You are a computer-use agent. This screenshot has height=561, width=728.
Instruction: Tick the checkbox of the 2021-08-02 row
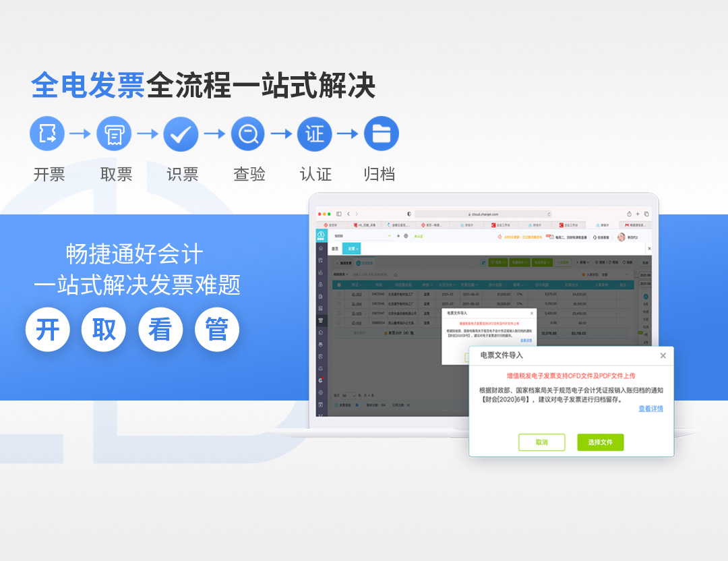pyautogui.click(x=339, y=303)
